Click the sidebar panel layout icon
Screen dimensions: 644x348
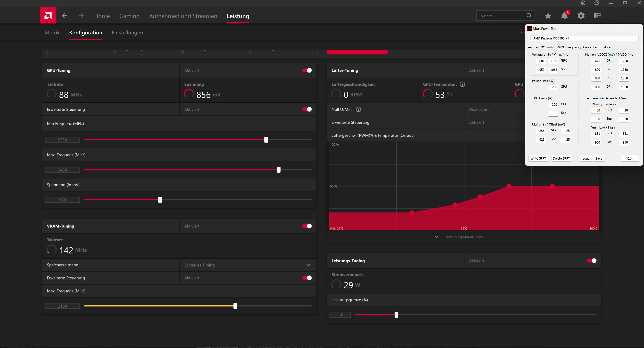[598, 16]
